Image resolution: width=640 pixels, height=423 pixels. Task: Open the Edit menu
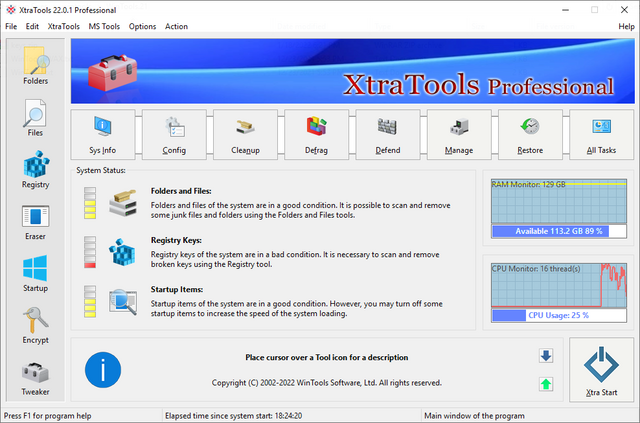[x=32, y=27]
